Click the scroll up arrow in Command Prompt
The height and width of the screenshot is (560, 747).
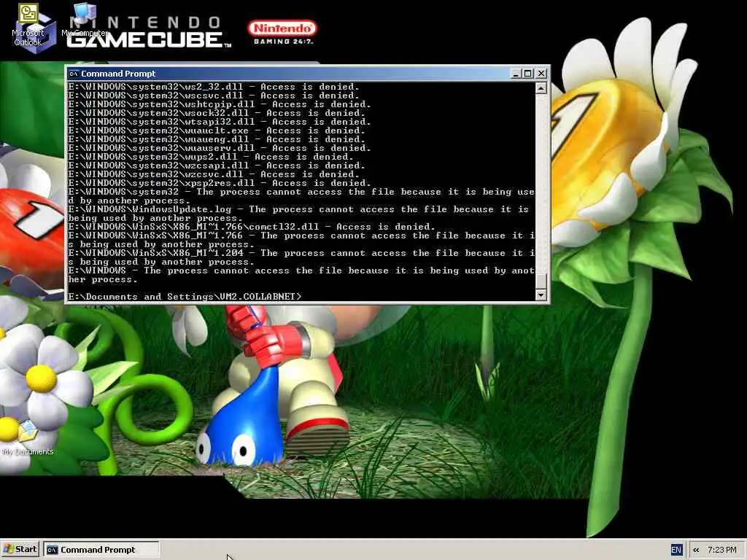pyautogui.click(x=541, y=88)
